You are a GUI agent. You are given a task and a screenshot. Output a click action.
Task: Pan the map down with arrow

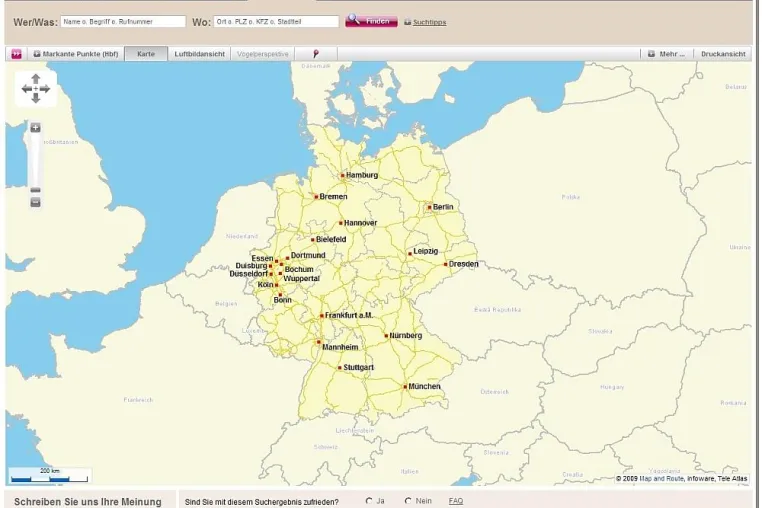point(35,98)
